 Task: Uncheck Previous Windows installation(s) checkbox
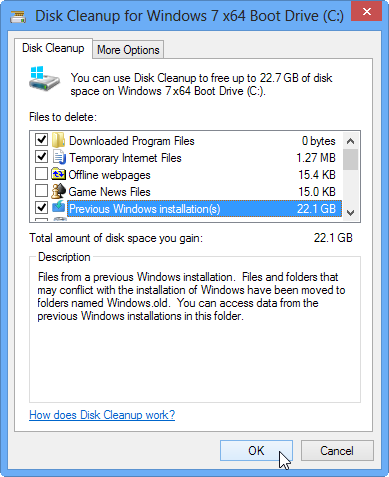click(x=41, y=207)
